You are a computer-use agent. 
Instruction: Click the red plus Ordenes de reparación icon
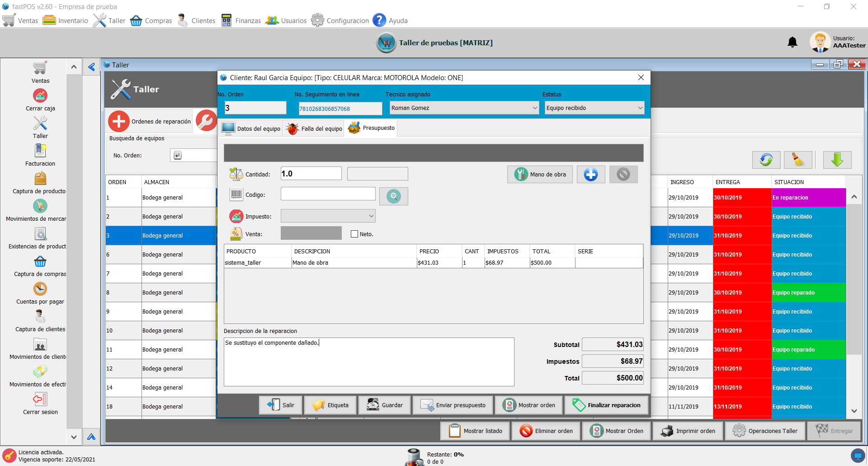pos(119,121)
